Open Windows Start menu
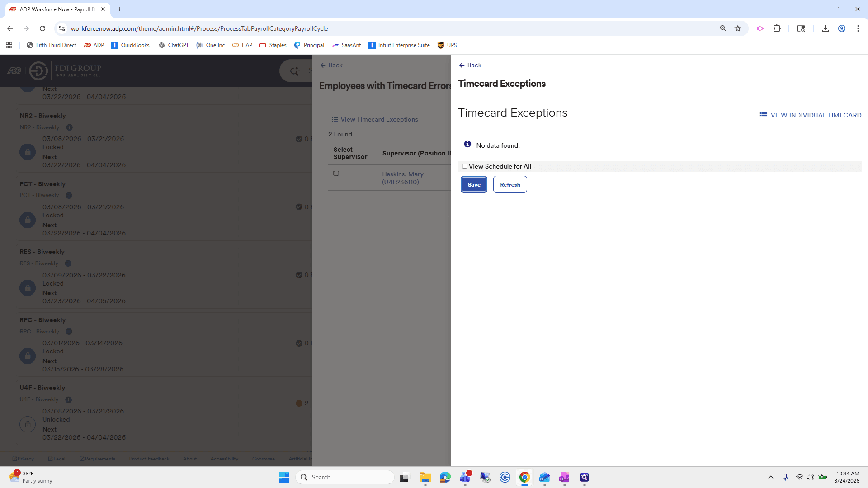Image resolution: width=868 pixels, height=488 pixels. (x=284, y=477)
